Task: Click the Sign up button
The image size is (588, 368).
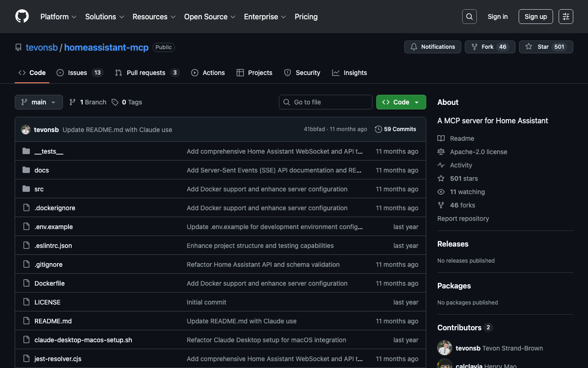Action: pyautogui.click(x=536, y=17)
